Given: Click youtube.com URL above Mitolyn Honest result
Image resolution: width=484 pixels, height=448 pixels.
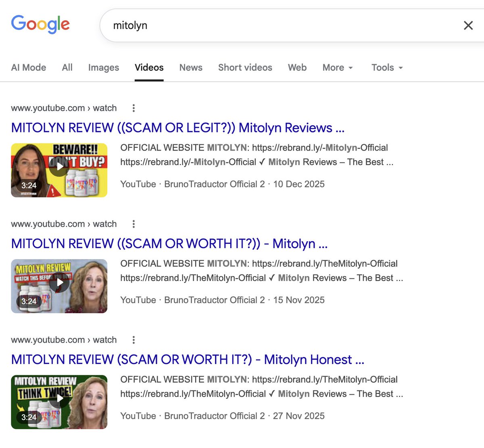Looking at the screenshot, I should 64,340.
